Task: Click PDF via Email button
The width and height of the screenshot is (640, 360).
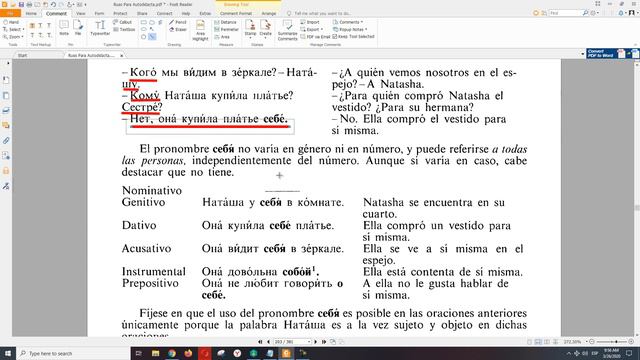Action: 315,37
